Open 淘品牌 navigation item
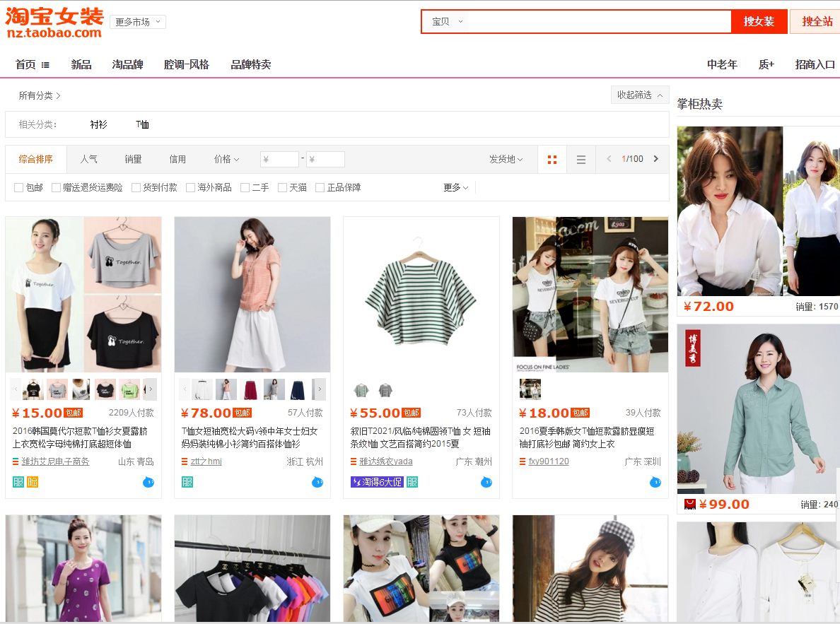The width and height of the screenshot is (840, 624). click(127, 65)
